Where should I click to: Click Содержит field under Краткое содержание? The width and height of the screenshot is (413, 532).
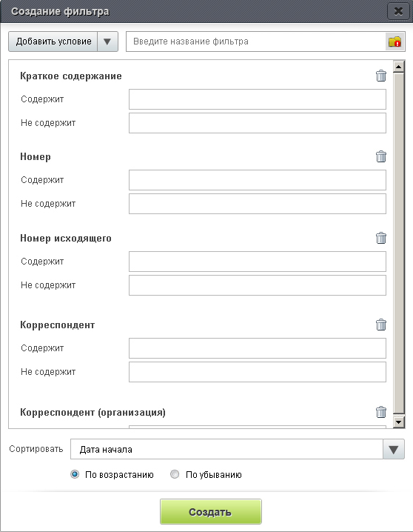(258, 99)
